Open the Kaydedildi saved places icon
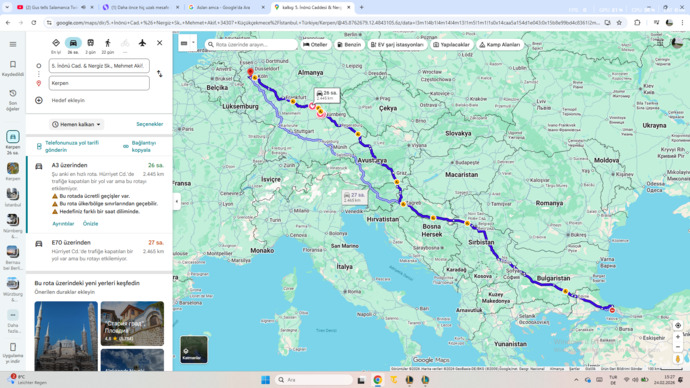 (x=13, y=68)
